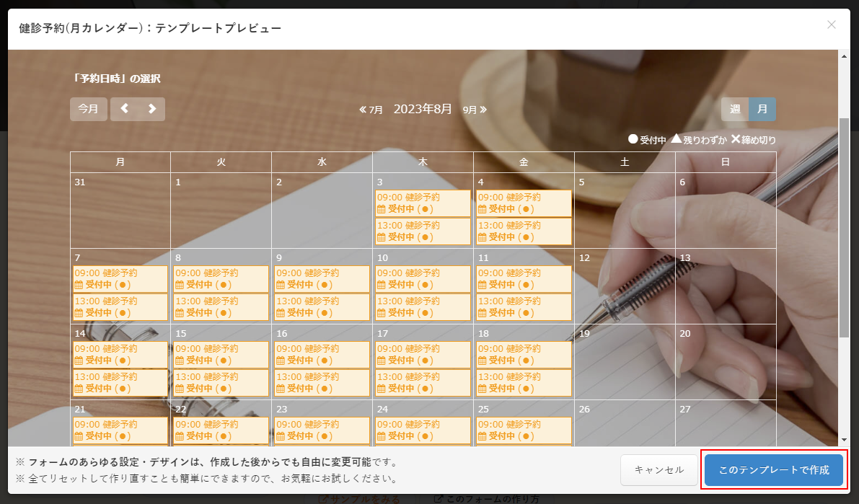859x504 pixels.
Task: Click the scrollbar up arrow in preview
Action: coord(844,56)
